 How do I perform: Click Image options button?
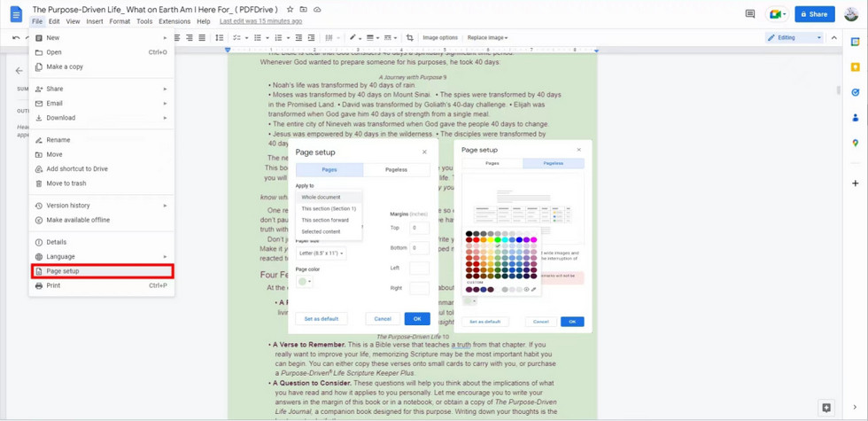(440, 37)
